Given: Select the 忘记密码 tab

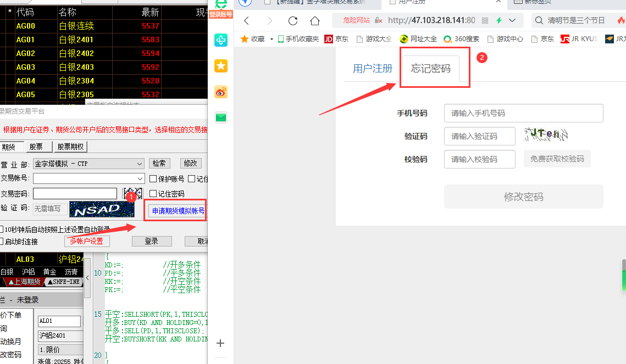Looking at the screenshot, I should point(431,69).
